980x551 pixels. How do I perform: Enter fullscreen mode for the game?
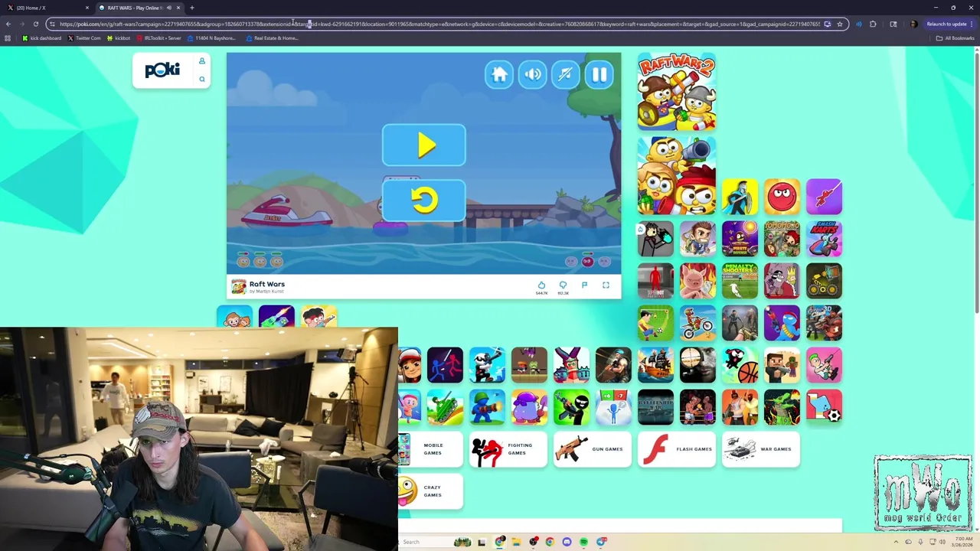point(606,285)
